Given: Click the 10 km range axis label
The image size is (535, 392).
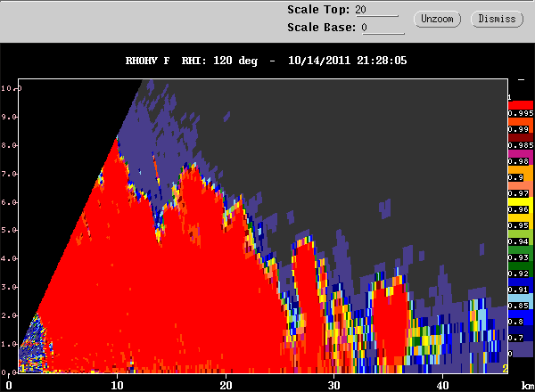Looking at the screenshot, I should tap(117, 386).
